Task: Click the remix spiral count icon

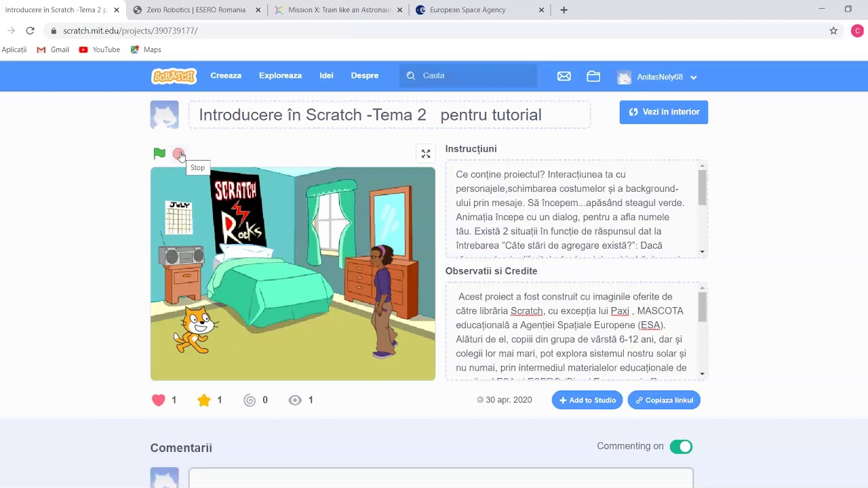Action: click(250, 400)
